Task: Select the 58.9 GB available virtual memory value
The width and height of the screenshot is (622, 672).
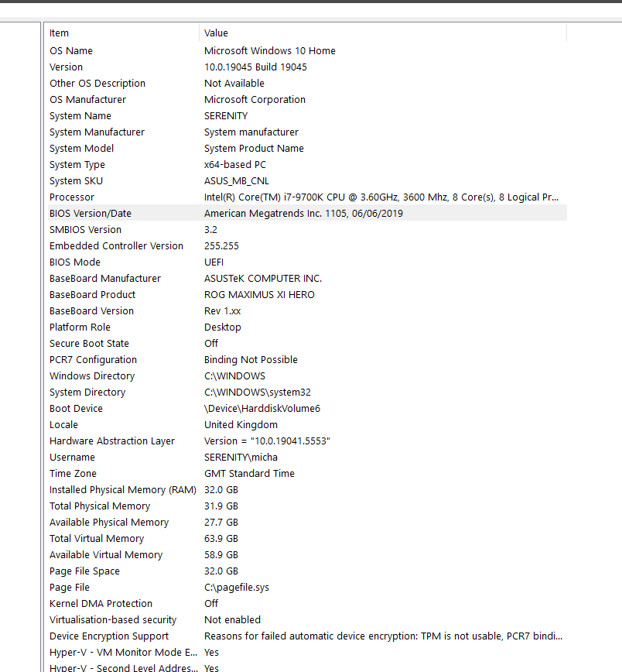Action: pyautogui.click(x=221, y=555)
